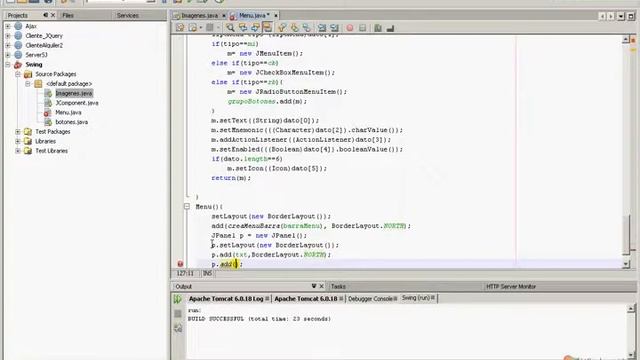The width and height of the screenshot is (640, 360).
Task: Toggle Highlight Search in editor toolbar
Action: coord(267,28)
